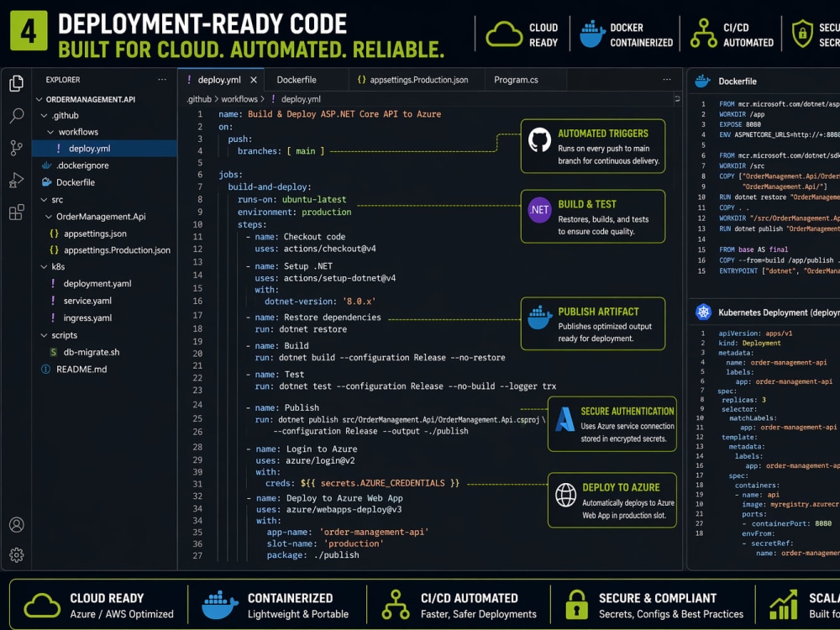Click 'secrets.AZURE_CREDENTIALS' text in editor
Screen dimensions: 840x630
coord(382,483)
